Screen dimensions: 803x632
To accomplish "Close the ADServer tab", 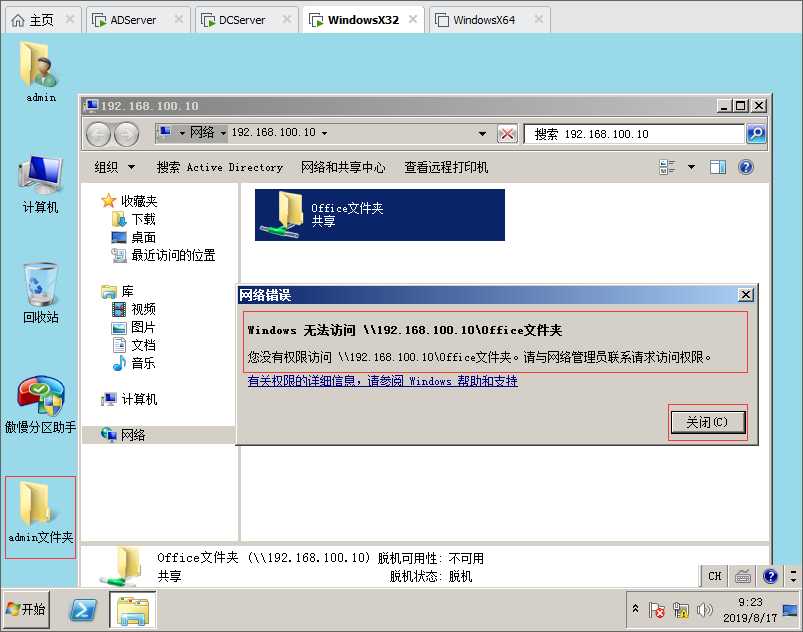I will click(x=178, y=19).
